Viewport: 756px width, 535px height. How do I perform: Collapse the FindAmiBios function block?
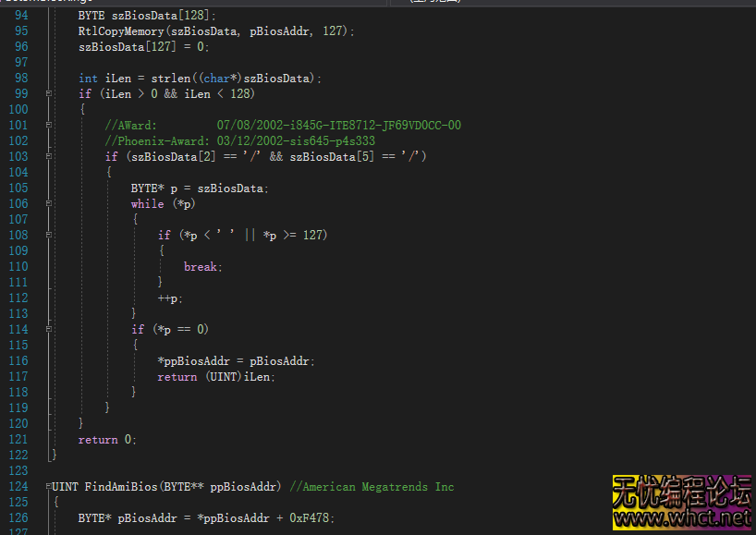[x=47, y=486]
